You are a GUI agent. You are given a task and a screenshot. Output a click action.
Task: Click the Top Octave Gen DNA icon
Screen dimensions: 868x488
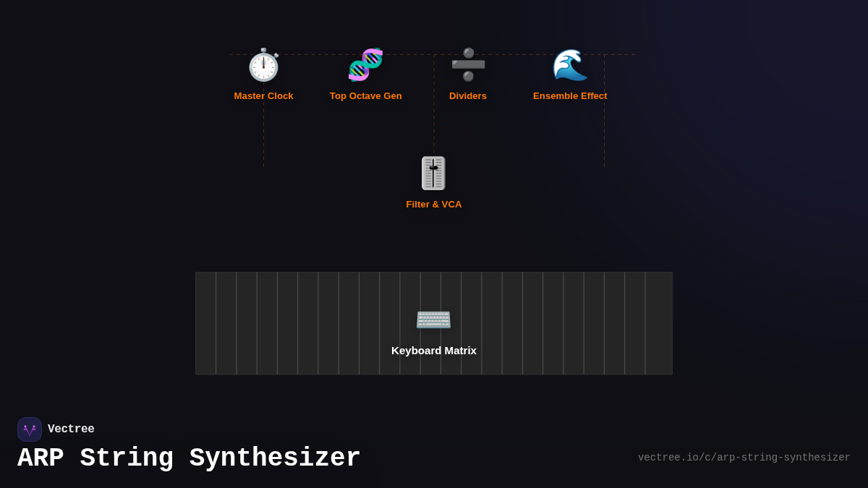pyautogui.click(x=365, y=65)
